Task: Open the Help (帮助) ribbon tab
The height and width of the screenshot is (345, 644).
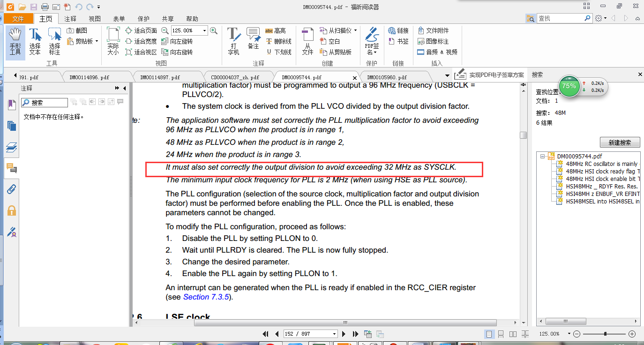Action: point(192,19)
